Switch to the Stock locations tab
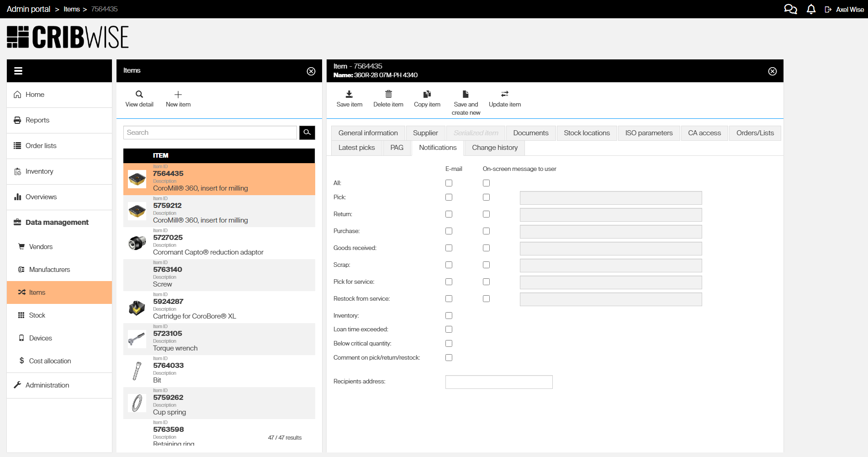Screen dimensions: 868x457 click(587, 133)
